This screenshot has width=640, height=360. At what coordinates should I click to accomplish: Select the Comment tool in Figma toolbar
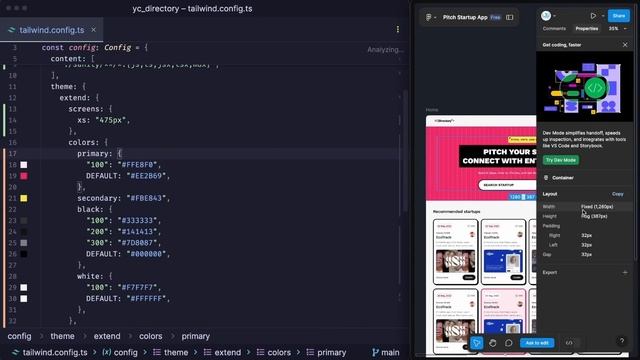pos(509,343)
